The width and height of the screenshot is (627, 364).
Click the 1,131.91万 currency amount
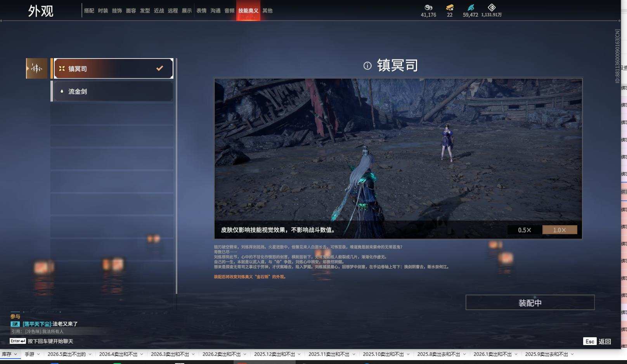point(492,15)
